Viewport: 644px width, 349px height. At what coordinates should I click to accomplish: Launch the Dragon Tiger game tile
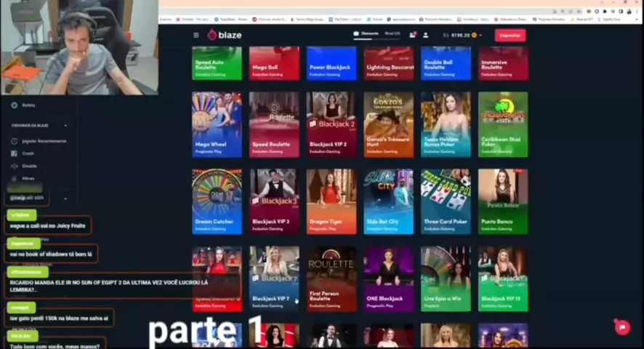point(331,201)
